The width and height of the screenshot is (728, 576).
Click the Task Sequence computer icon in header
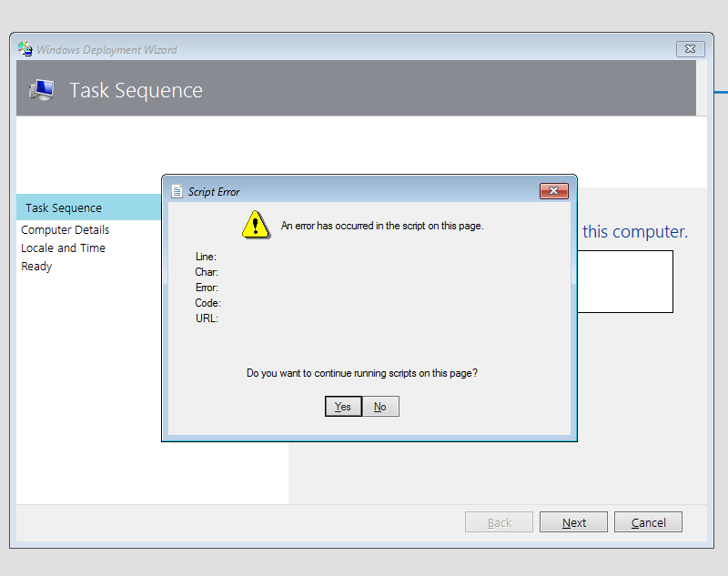[42, 90]
